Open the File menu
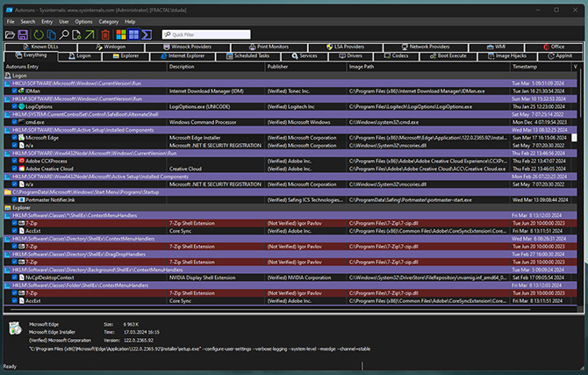This screenshot has width=588, height=375. (x=11, y=22)
